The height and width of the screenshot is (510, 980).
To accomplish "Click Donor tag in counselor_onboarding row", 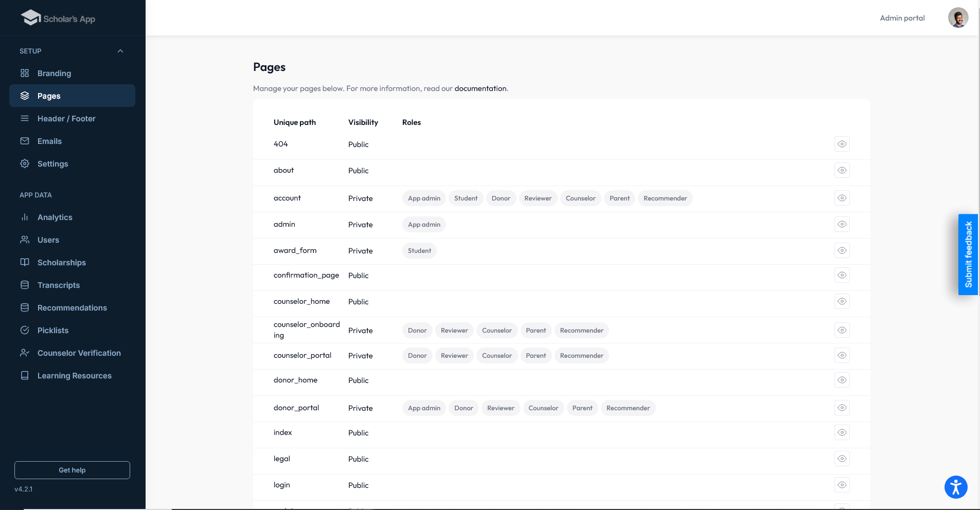I will tap(417, 330).
